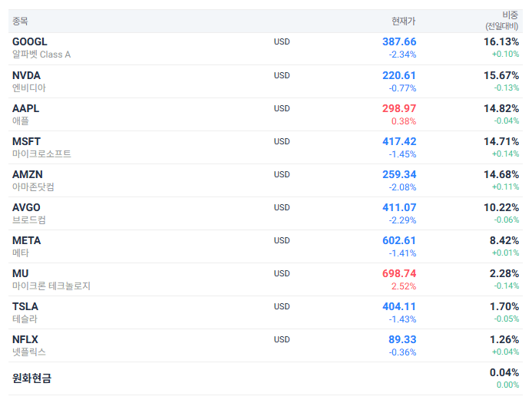Click the 16.13% weight for GOOGL
Screen dimensions: 532x403
(x=501, y=41)
